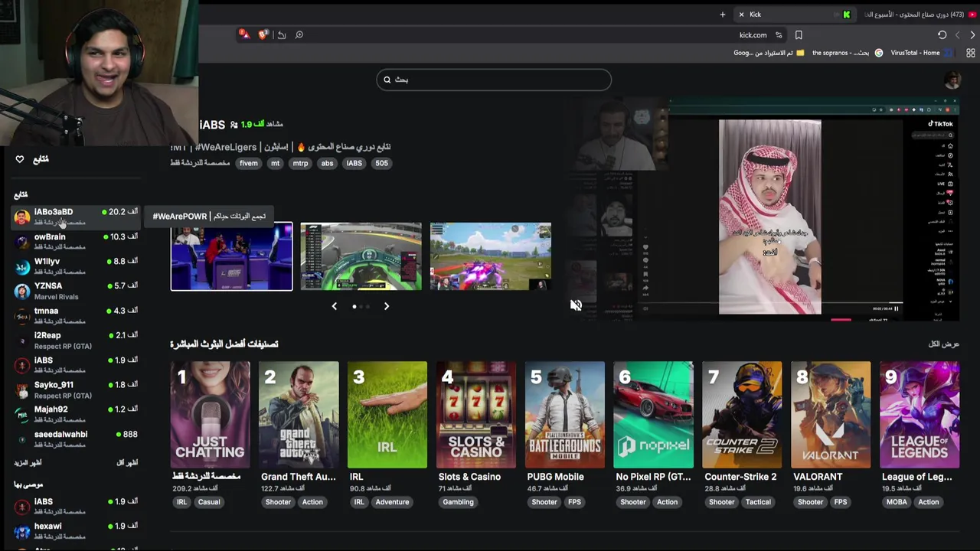Open saeedalwahbi channel in sidebar
The height and width of the screenshot is (551, 980).
[76, 439]
